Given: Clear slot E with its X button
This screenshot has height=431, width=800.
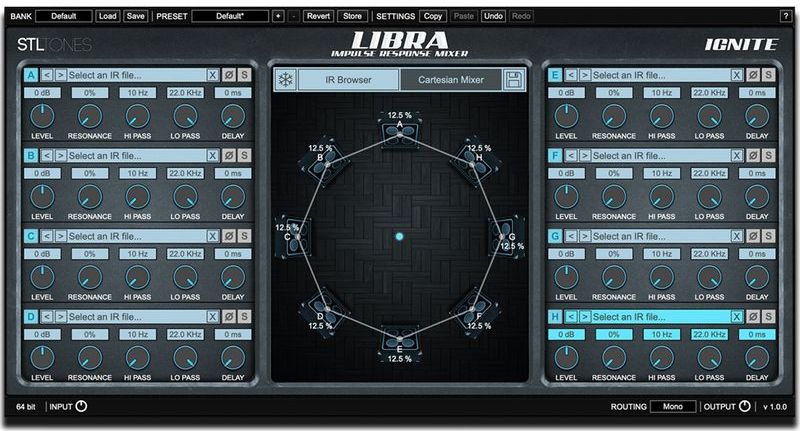Looking at the screenshot, I should coord(737,75).
